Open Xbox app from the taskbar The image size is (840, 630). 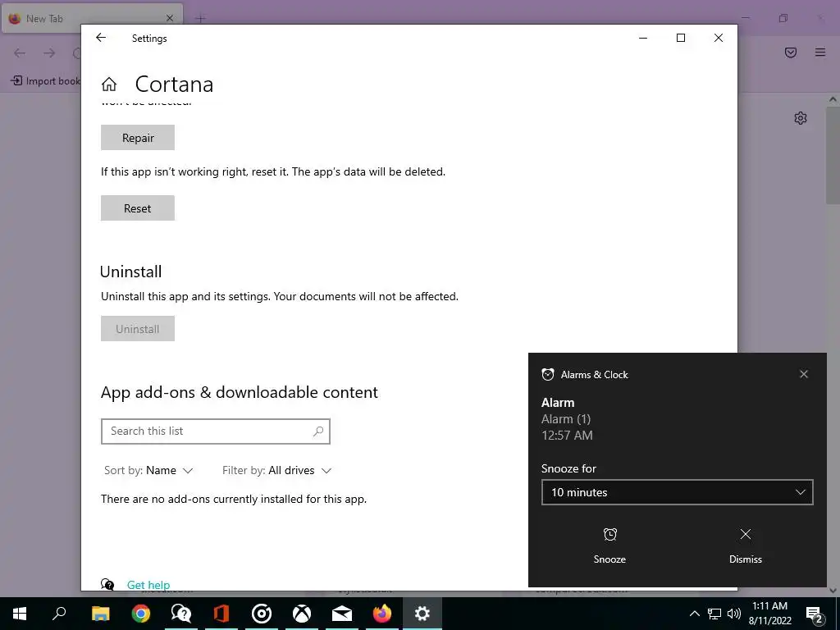[302, 614]
